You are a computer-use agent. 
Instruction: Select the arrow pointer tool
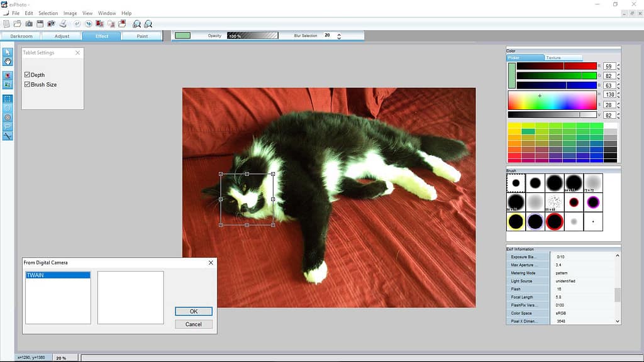tap(8, 52)
